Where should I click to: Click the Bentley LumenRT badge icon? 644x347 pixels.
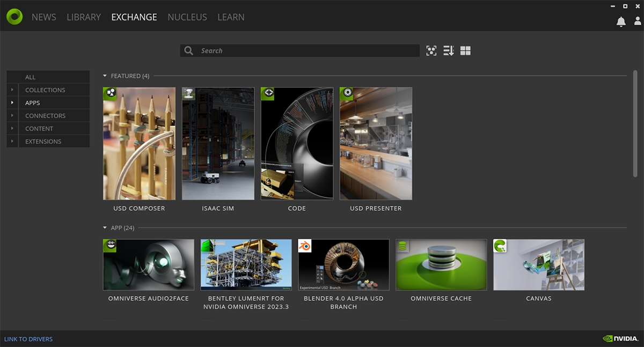[x=208, y=246]
